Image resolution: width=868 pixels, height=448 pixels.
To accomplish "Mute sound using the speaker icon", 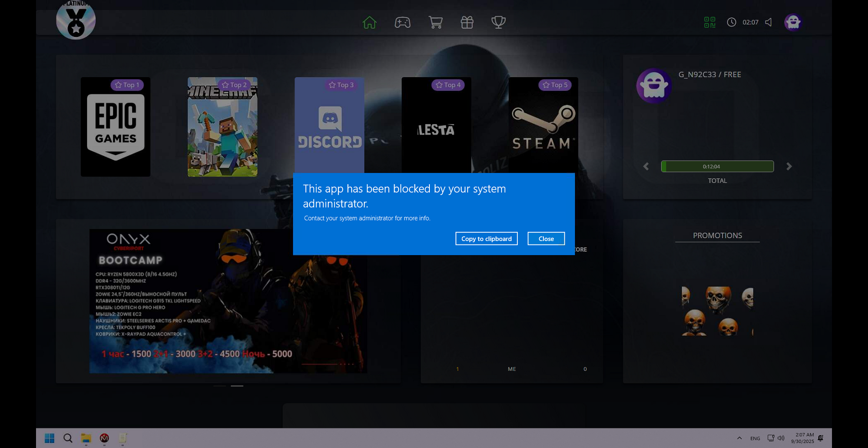I will point(769,22).
